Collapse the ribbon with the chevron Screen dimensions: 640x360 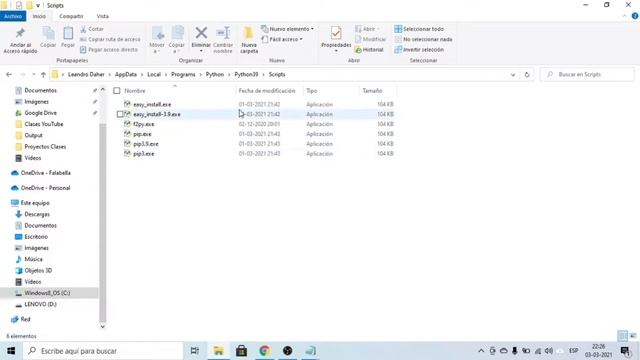coord(624,16)
